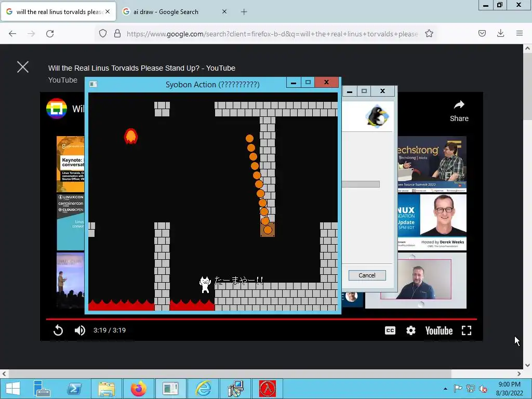Close the video overlay with the X icon
This screenshot has height=399, width=532.
coord(23,67)
